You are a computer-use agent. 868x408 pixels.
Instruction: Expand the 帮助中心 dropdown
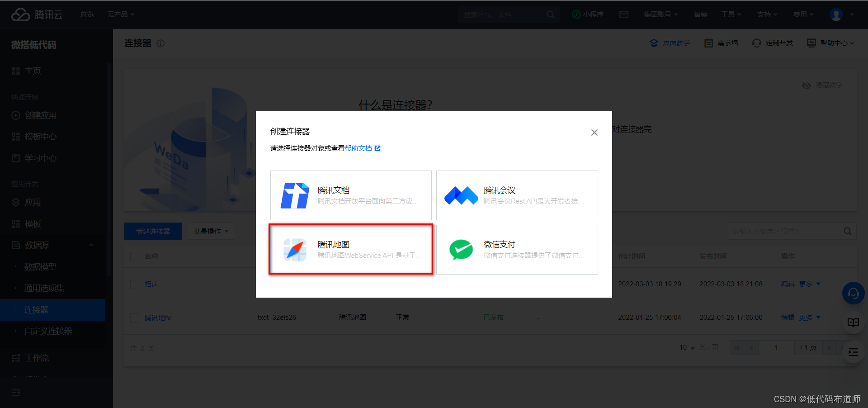831,43
